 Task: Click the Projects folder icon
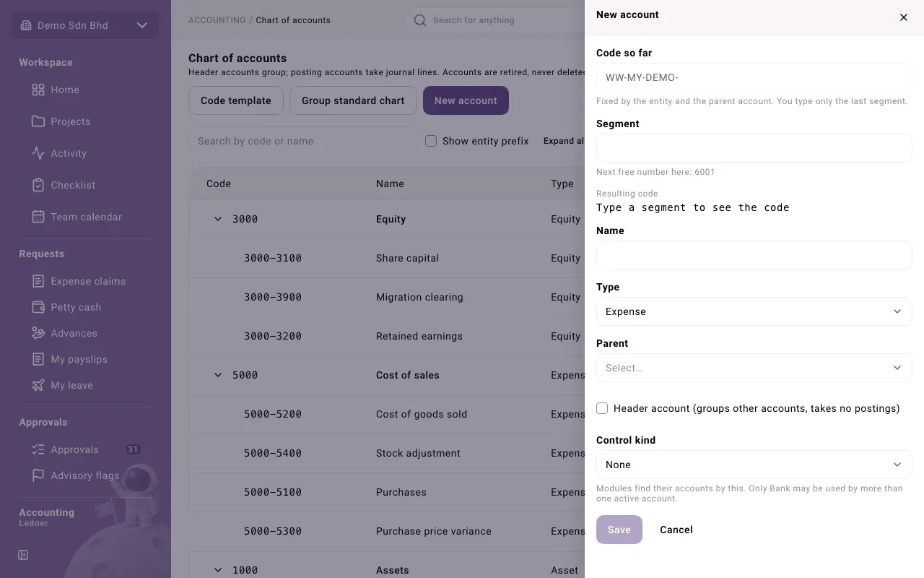(38, 121)
